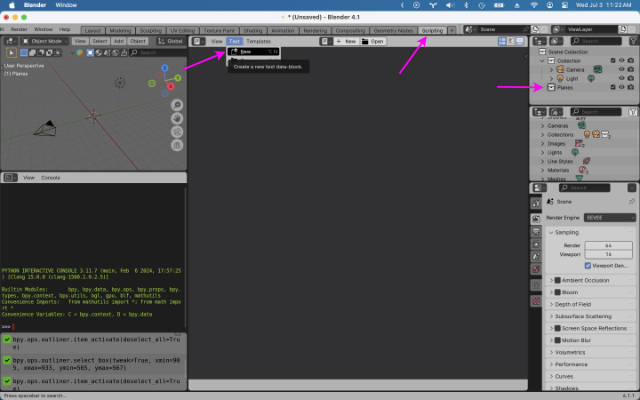Click the Python console editor type icon
This screenshot has height=400, width=640.
coord(10,178)
